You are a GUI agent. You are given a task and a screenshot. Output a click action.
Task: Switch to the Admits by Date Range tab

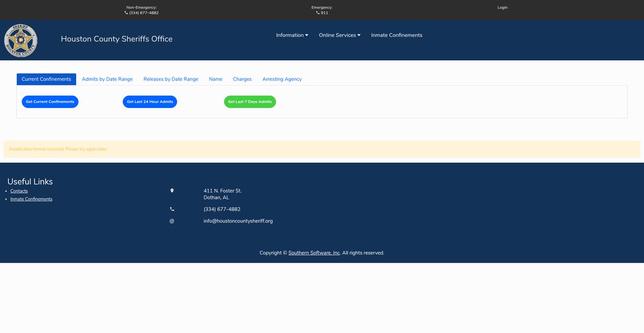click(x=107, y=79)
